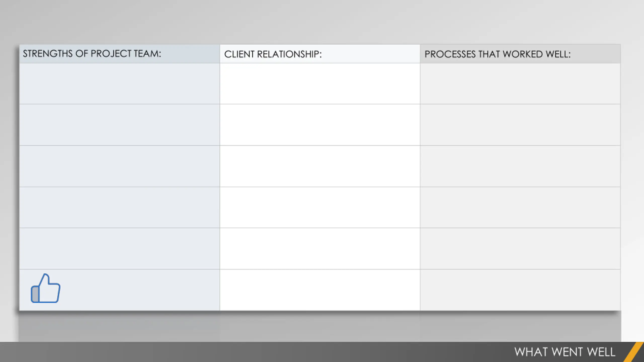Click last row cell under Client Relationship
Screen dimensions: 644x362
320,290
